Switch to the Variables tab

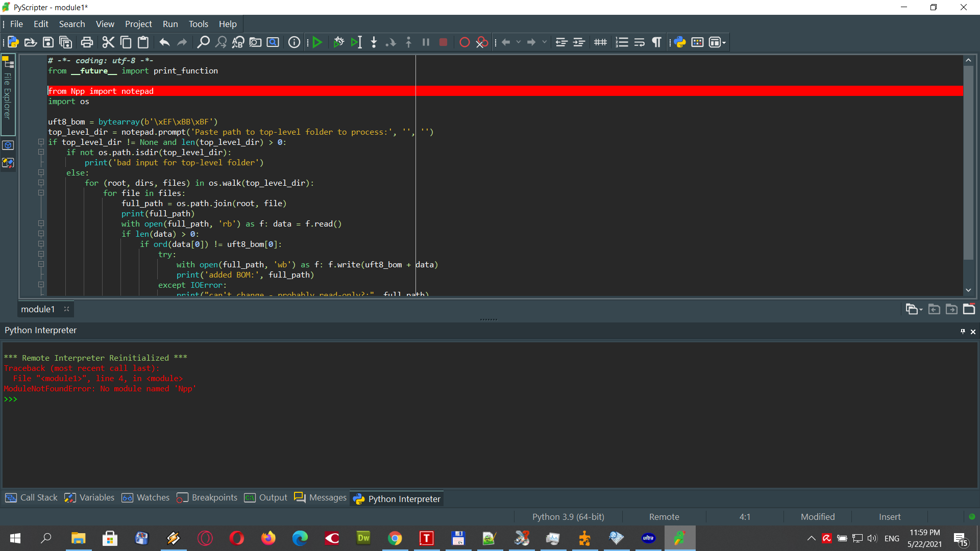[x=89, y=497]
